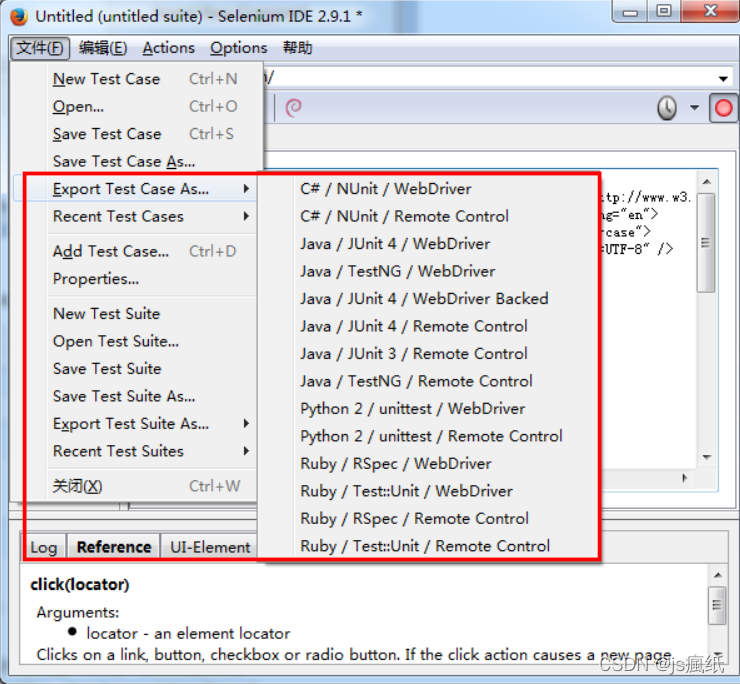Open the dropdown arrow beside clock icon
Screen dimensions: 740x684
pyautogui.click(x=694, y=108)
